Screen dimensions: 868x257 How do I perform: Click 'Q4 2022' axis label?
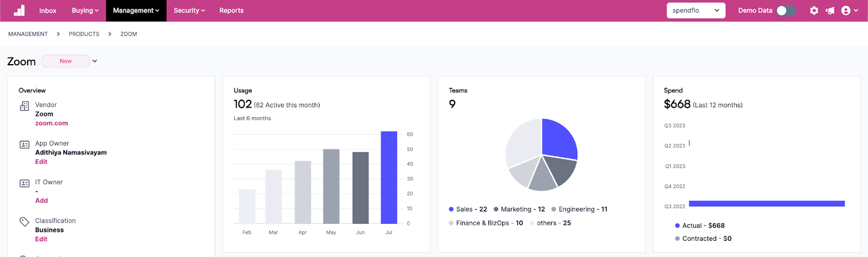click(x=675, y=186)
